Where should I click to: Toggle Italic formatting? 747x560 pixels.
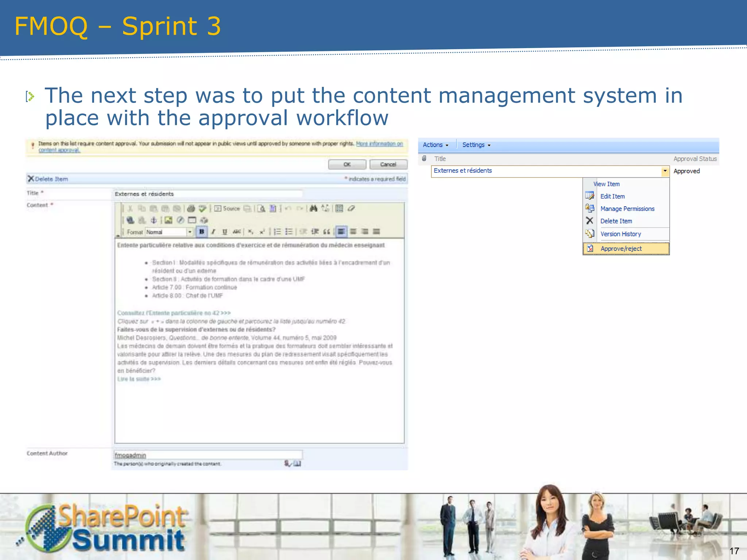213,232
